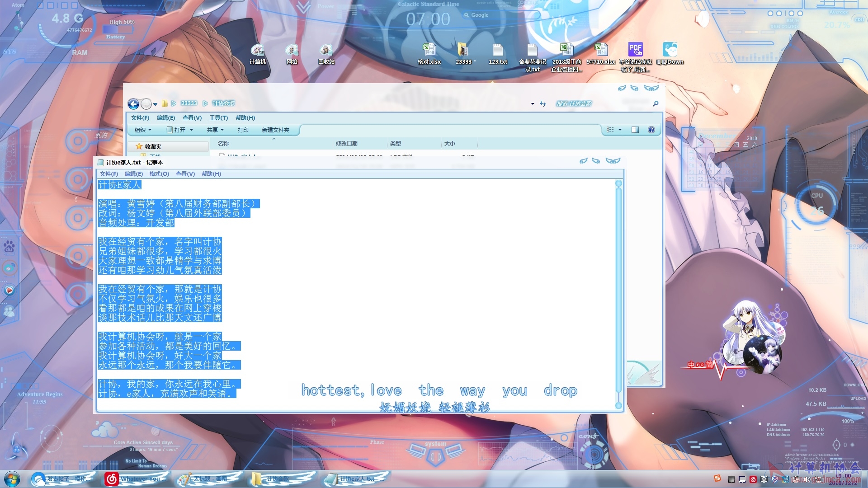Click the Explorer search magnifier icon
This screenshot has height=488, width=868.
656,104
